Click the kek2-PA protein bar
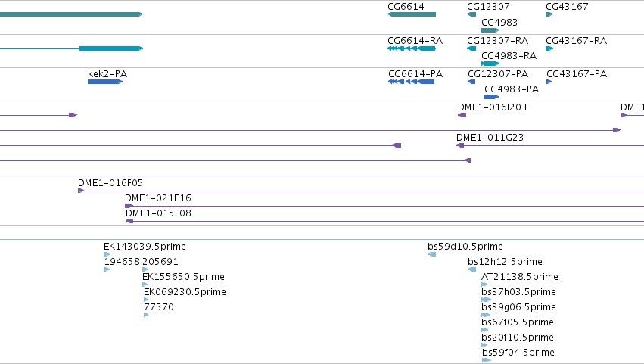This screenshot has width=644, height=364. 105,82
